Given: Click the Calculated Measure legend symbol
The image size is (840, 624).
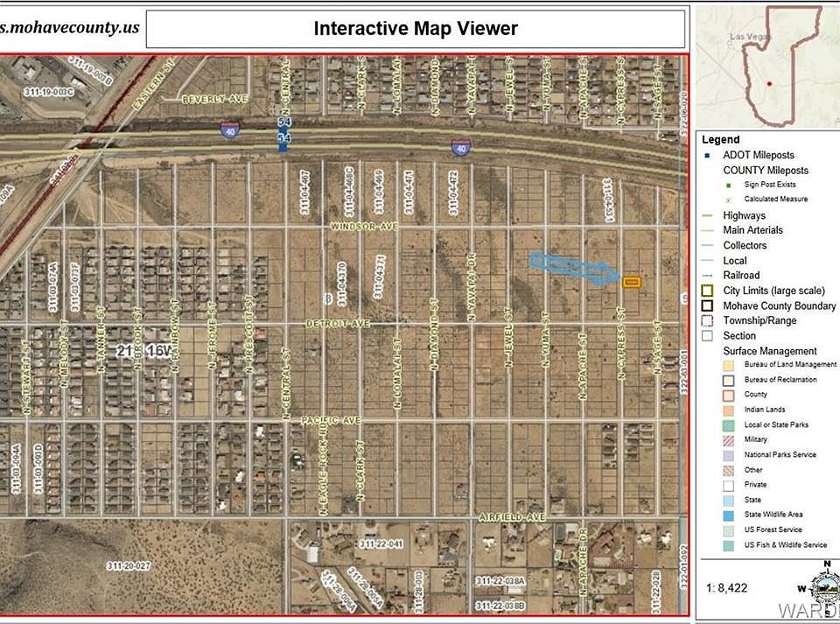Looking at the screenshot, I should click(x=729, y=200).
